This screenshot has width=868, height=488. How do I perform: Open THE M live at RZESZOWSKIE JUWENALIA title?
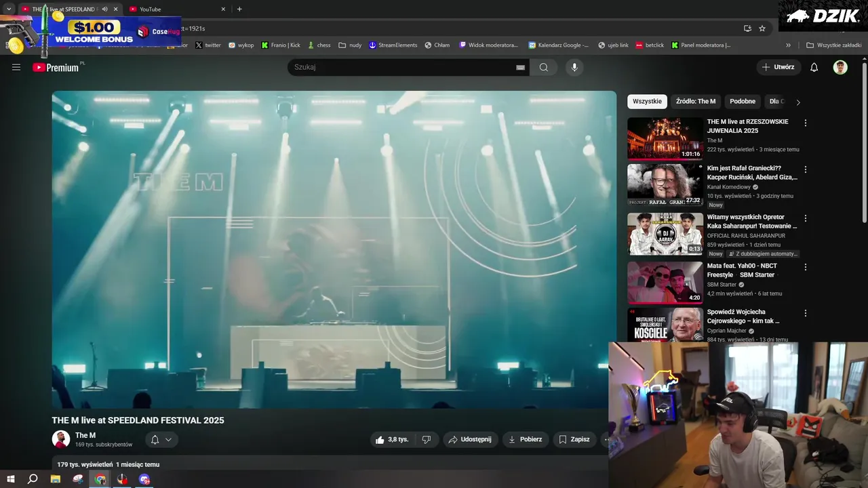point(748,126)
